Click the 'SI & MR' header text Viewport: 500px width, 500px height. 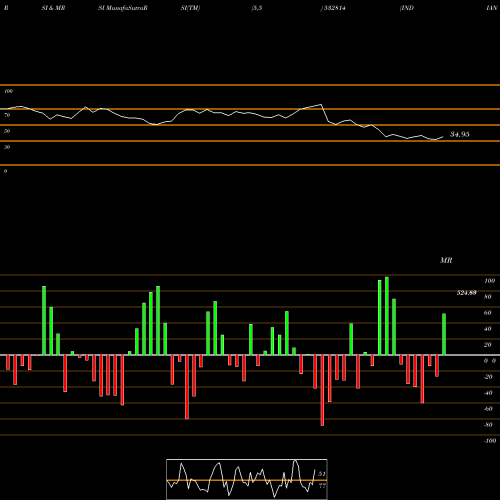(53, 8)
